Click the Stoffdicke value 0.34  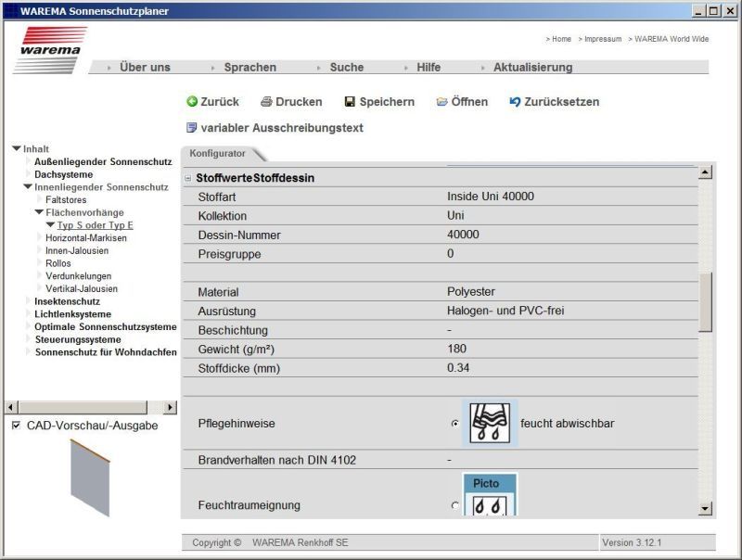click(458, 367)
